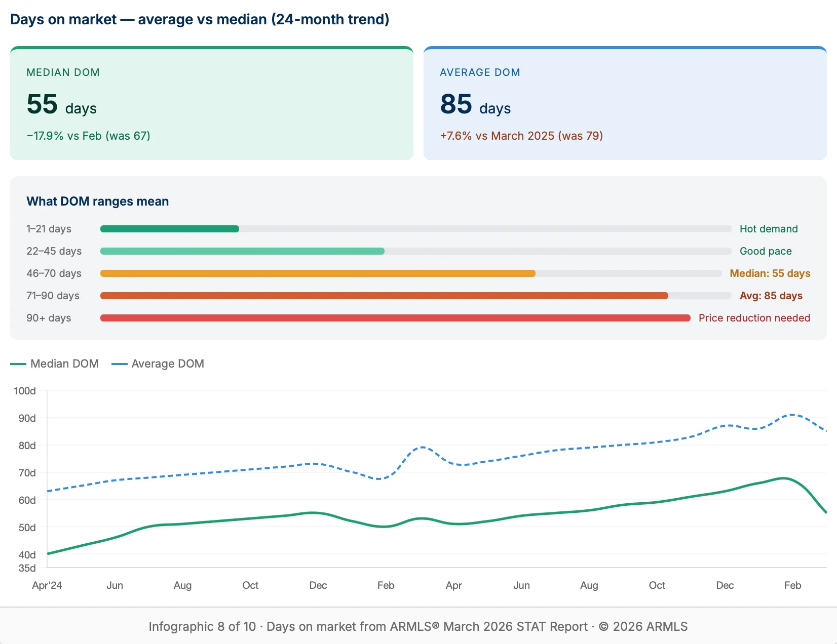837x644 pixels.
Task: Click the chart title heading
Action: pos(200,19)
